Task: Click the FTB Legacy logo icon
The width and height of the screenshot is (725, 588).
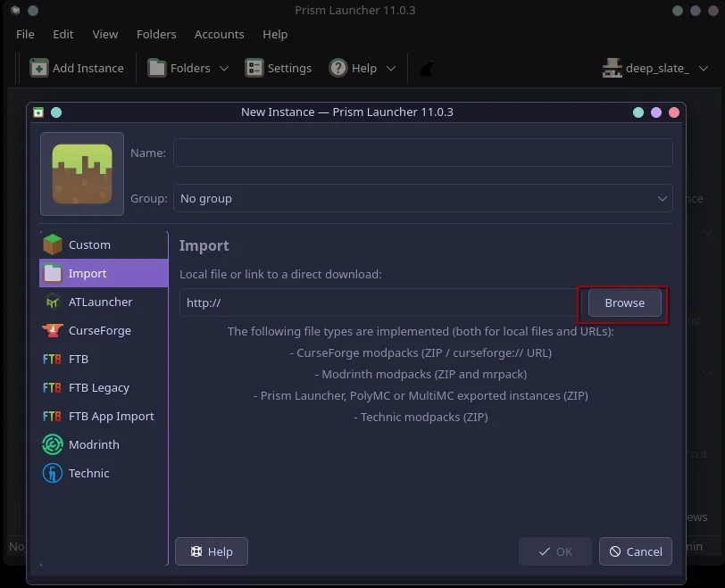Action: [52, 387]
